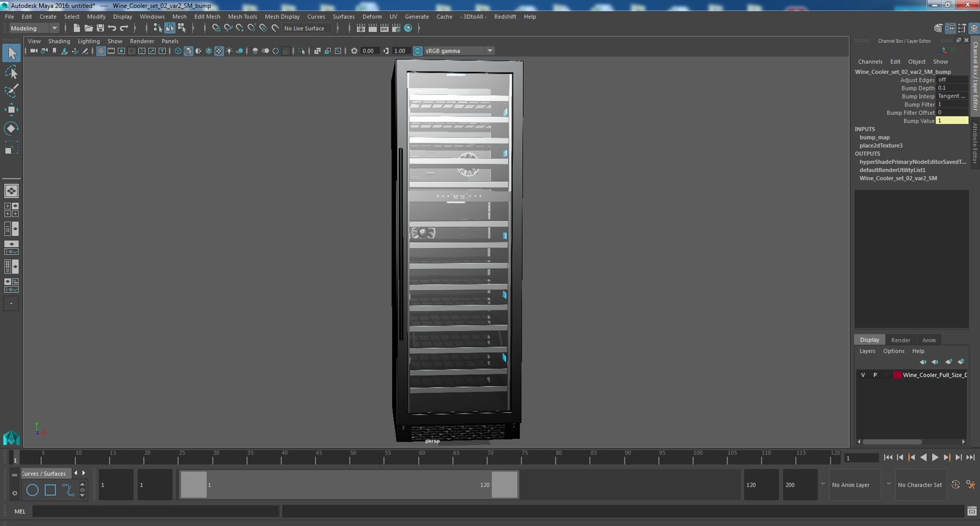Click the red layer color swatch
The width and height of the screenshot is (980, 526).
pyautogui.click(x=897, y=375)
